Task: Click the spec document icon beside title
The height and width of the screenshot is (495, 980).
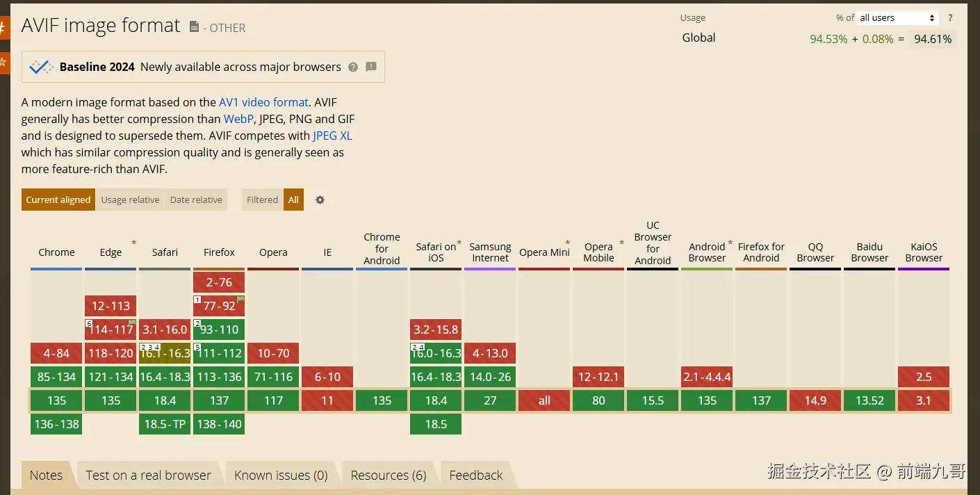Action: point(194,26)
